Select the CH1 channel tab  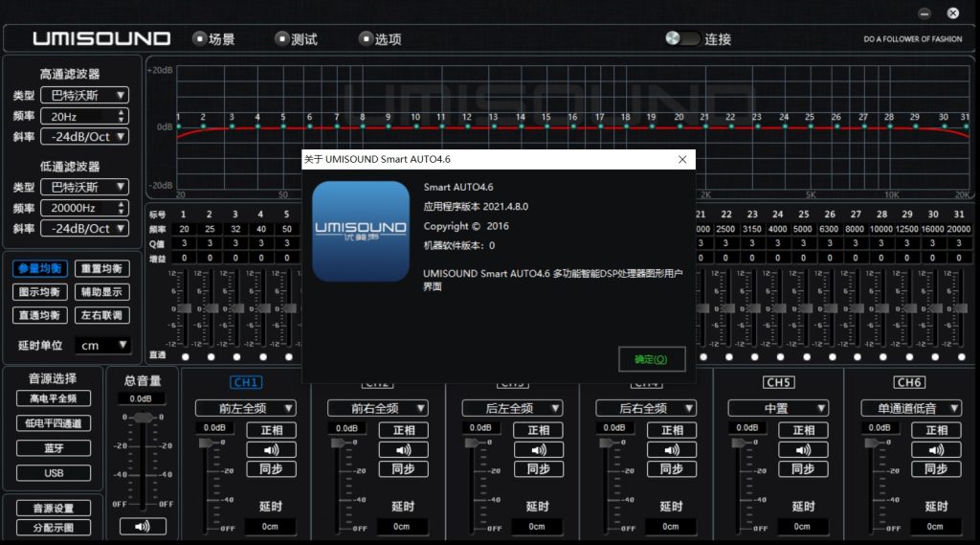click(246, 382)
